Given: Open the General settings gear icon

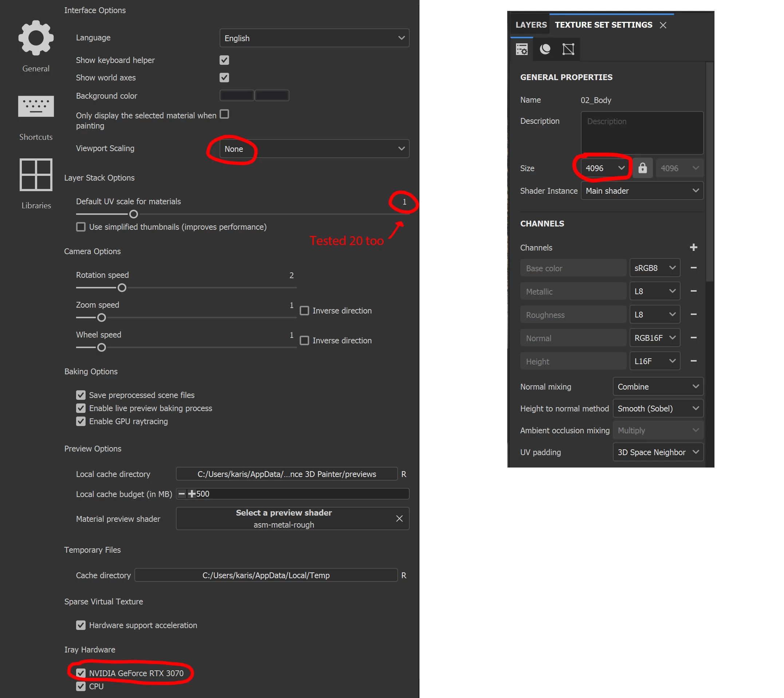Looking at the screenshot, I should point(36,38).
